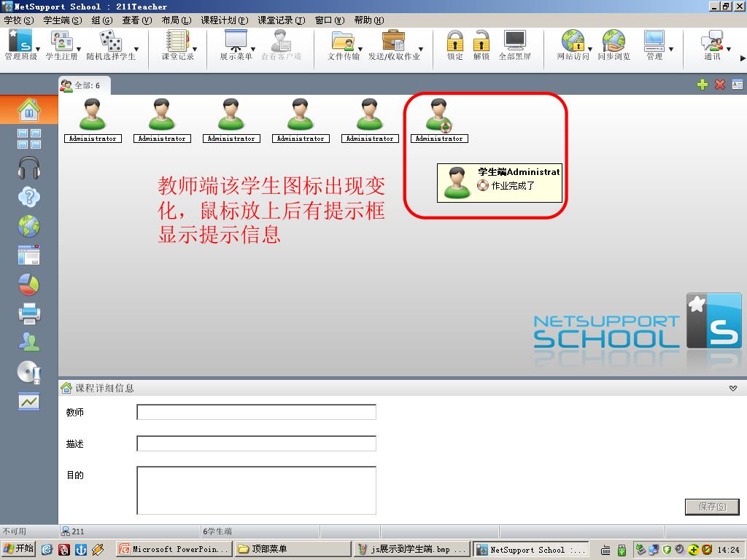Open the question-mark Q&A view in sidebar
The height and width of the screenshot is (560, 747).
29,197
